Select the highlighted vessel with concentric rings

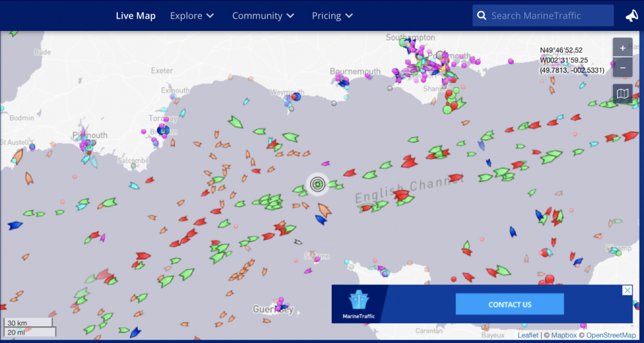[x=317, y=185]
